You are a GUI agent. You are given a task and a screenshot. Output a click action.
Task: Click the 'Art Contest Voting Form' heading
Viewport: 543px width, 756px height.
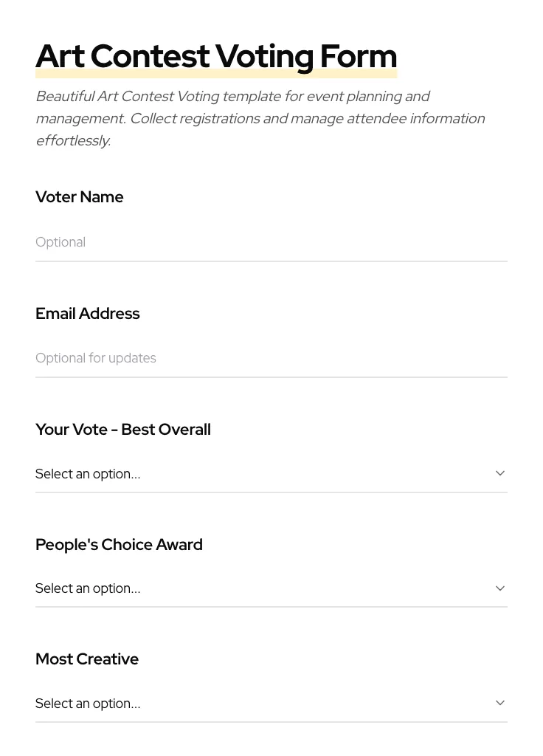tap(216, 56)
